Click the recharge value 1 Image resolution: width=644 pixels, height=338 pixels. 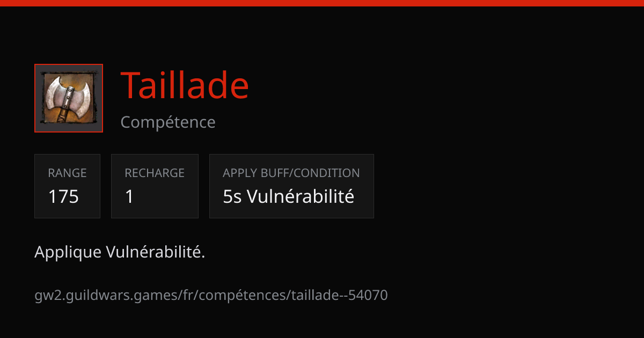click(x=129, y=196)
